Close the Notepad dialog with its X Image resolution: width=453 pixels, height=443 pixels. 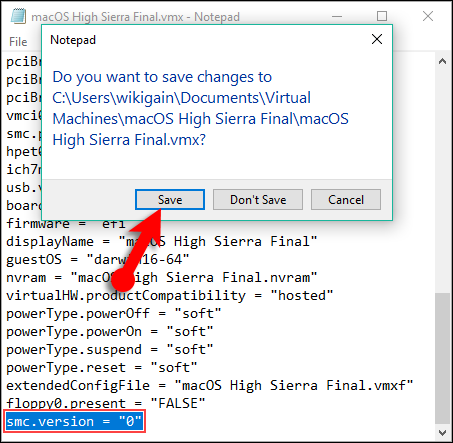[377, 39]
